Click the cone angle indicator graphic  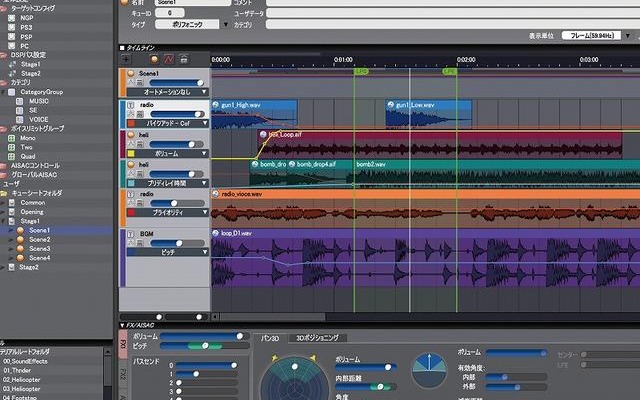point(429,370)
